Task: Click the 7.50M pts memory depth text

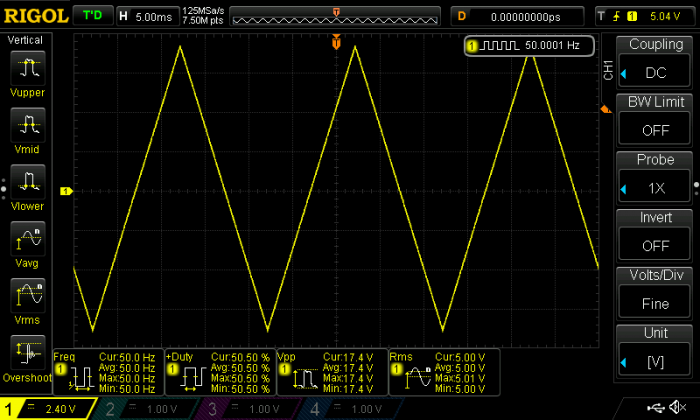Action: point(203,21)
